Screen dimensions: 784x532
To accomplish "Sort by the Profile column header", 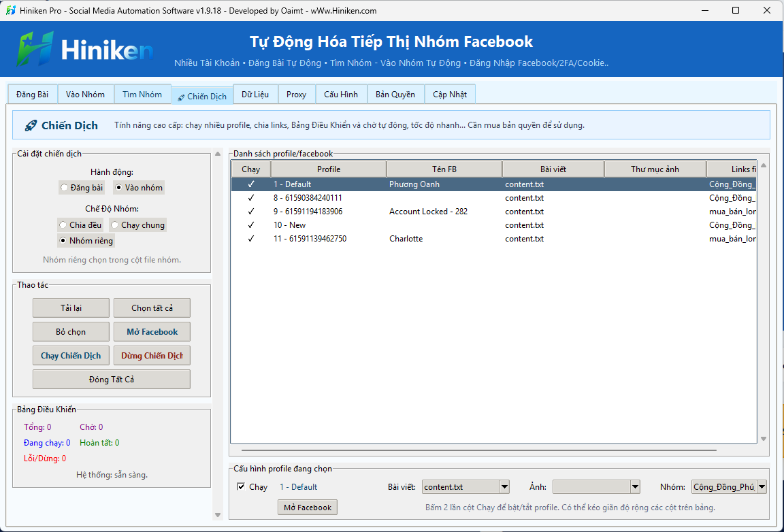I will coord(329,169).
